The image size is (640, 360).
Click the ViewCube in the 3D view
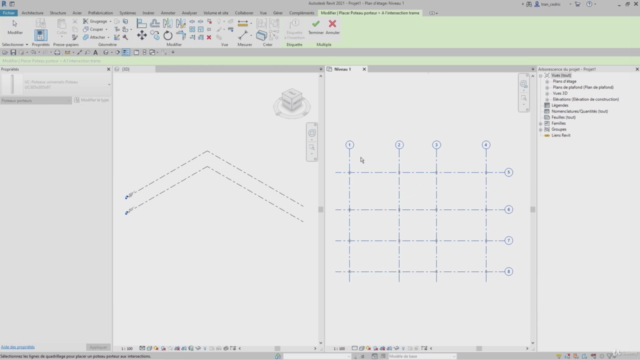[x=292, y=101]
